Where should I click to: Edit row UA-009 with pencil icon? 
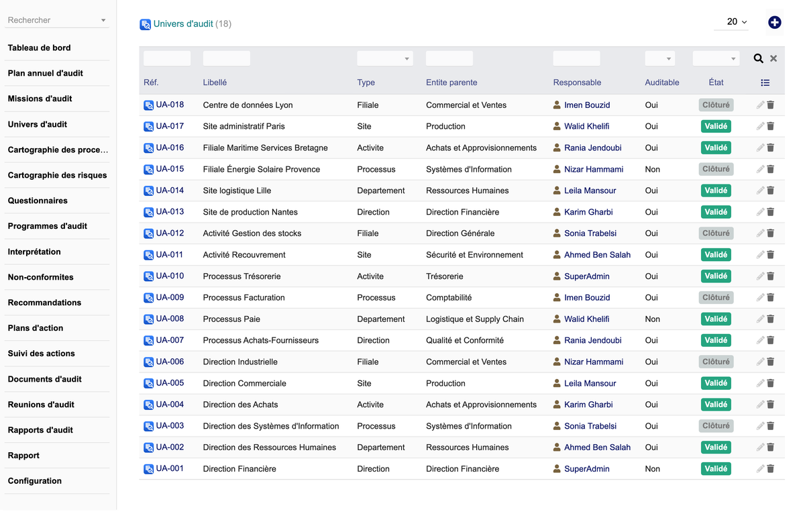760,297
